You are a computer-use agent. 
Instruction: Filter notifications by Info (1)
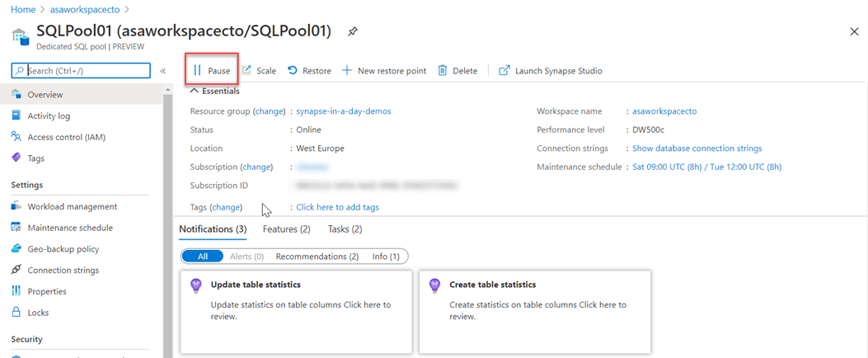click(x=386, y=257)
